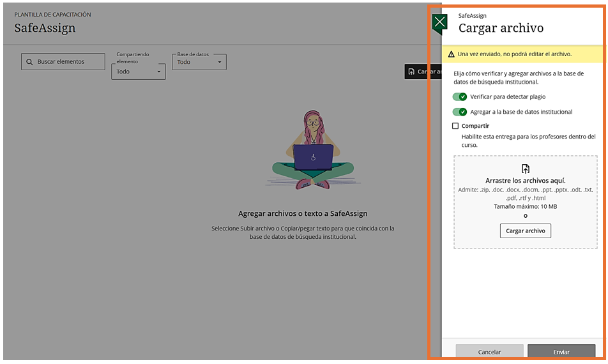Click the 'Habilite esta entrega para los profesores' description
The width and height of the screenshot is (608, 364).
click(x=529, y=140)
